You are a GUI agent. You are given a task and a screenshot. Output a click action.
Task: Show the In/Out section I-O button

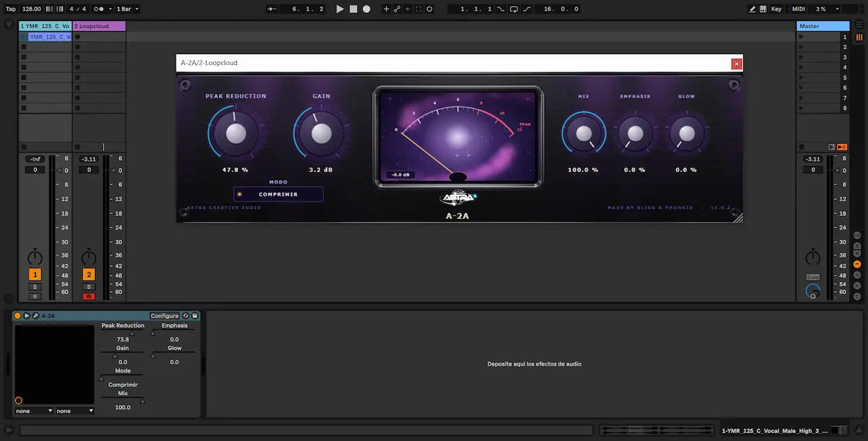pos(857,234)
